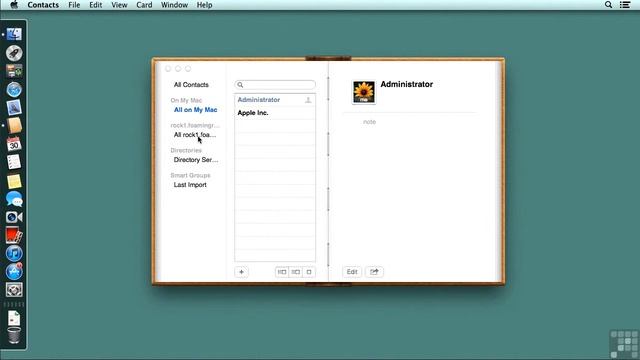The width and height of the screenshot is (640, 360).
Task: Select Directory Ser... group
Action: (x=196, y=160)
